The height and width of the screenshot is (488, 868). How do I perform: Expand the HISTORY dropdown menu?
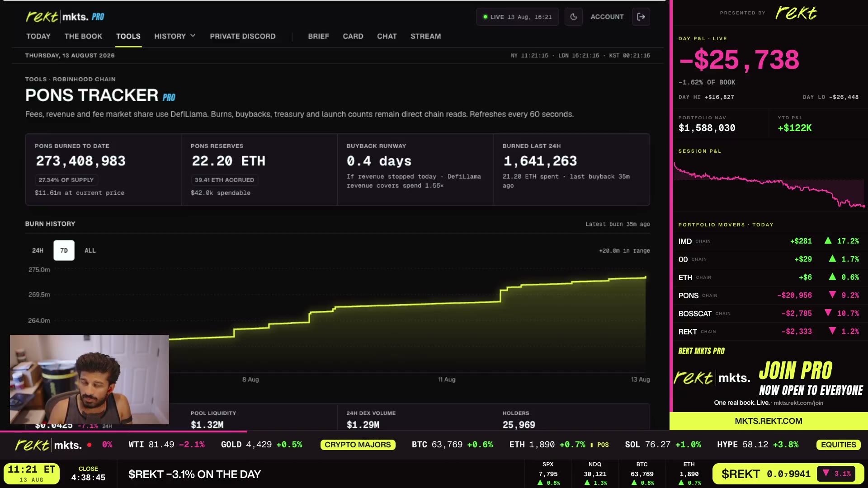tap(175, 36)
